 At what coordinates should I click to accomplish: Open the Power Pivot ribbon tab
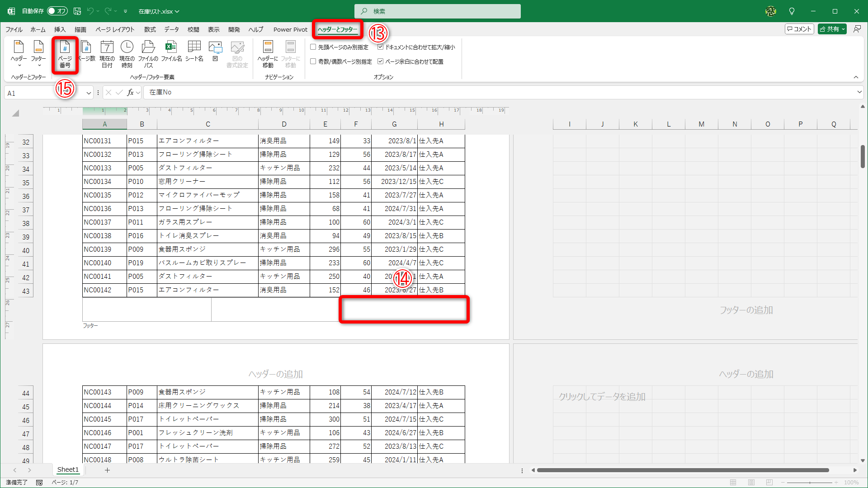[290, 29]
